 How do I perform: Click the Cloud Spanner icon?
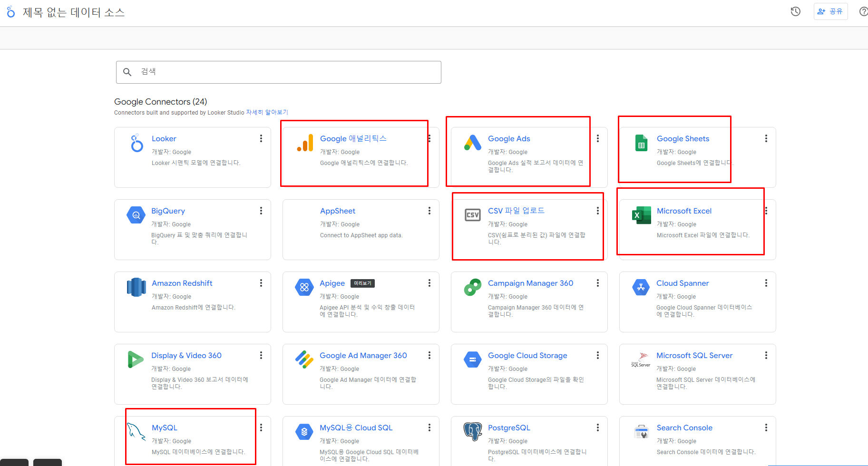641,287
